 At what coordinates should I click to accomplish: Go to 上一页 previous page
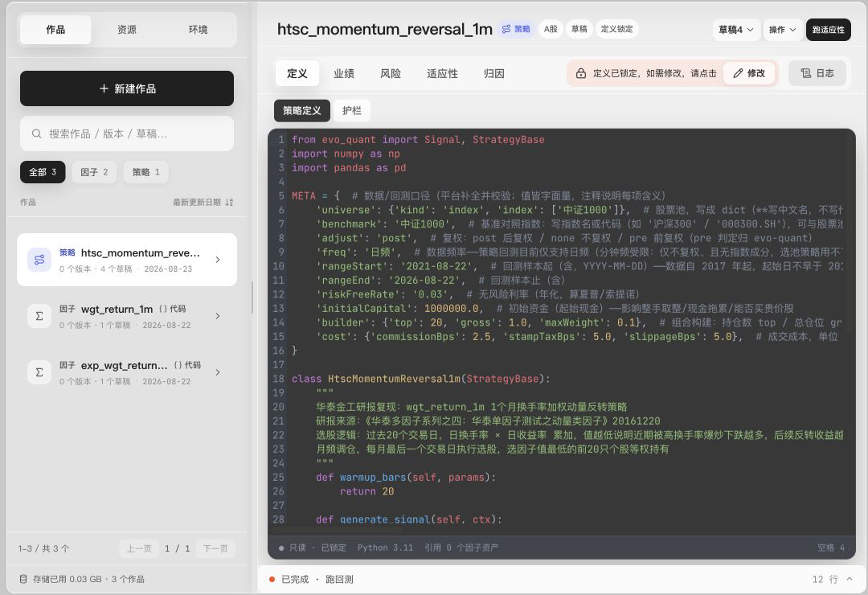pyautogui.click(x=139, y=548)
